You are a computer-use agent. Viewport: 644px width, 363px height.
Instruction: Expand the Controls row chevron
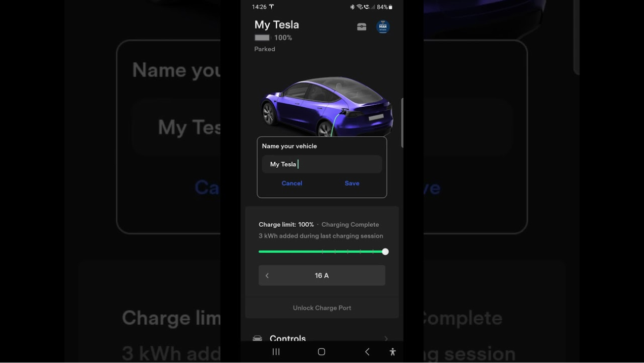386,339
